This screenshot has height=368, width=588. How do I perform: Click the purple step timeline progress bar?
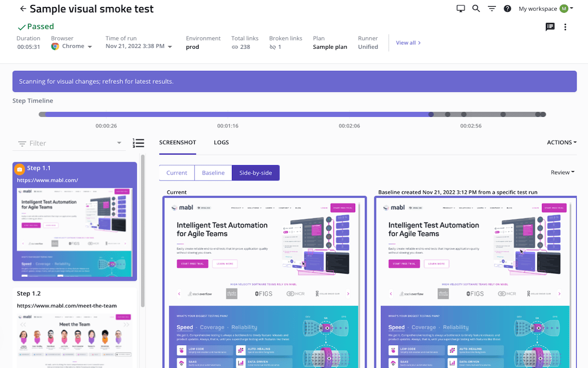(x=237, y=114)
